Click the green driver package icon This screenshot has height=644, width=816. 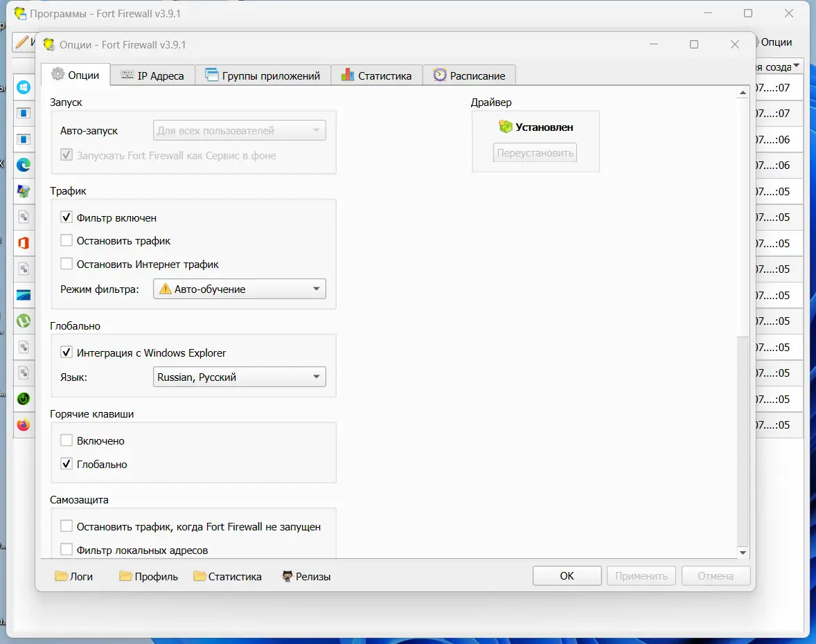[x=505, y=127]
